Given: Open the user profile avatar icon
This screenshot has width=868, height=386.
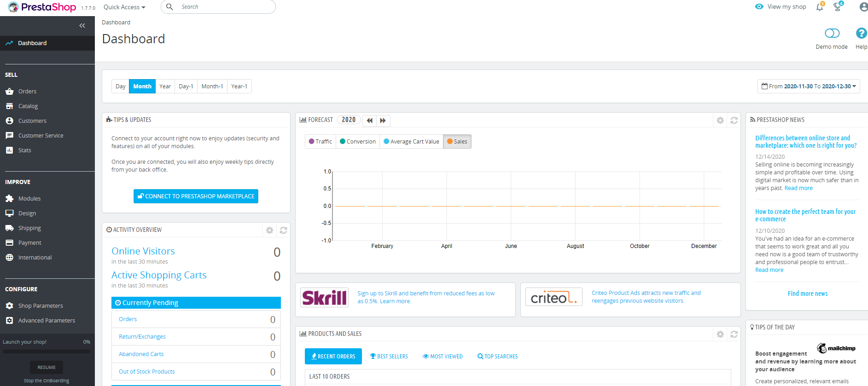Looking at the screenshot, I should point(863,7).
